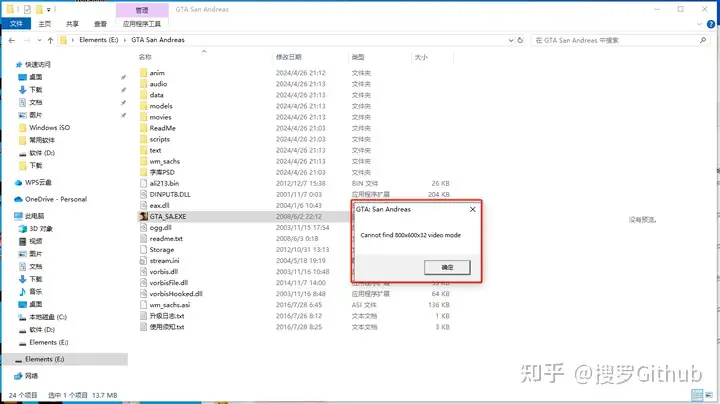Sort by the 大小 column header

pos(421,57)
